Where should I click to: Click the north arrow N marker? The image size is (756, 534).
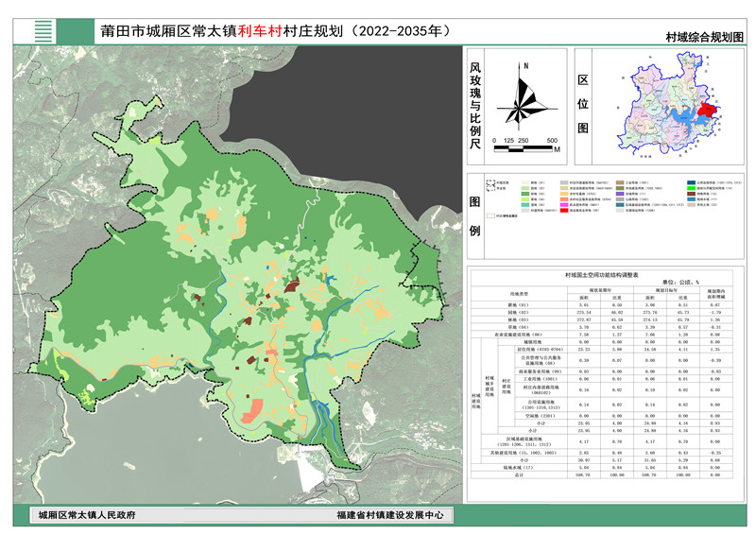pos(524,66)
